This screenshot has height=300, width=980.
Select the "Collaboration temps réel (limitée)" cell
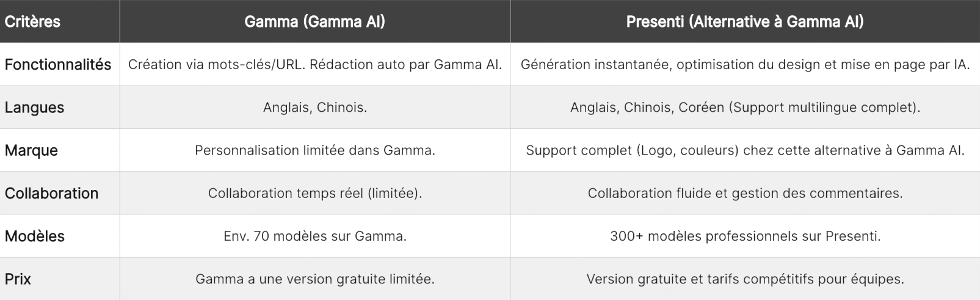coord(314,193)
